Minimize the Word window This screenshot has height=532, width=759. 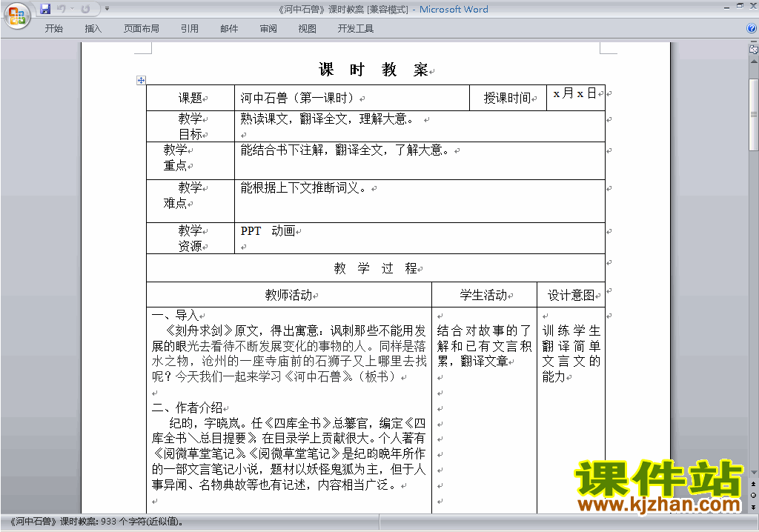pos(726,7)
